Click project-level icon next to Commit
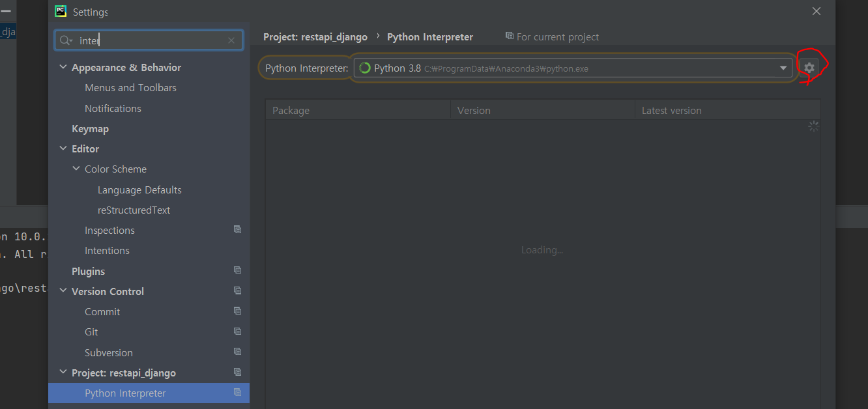Viewport: 868px width, 409px height. point(238,311)
